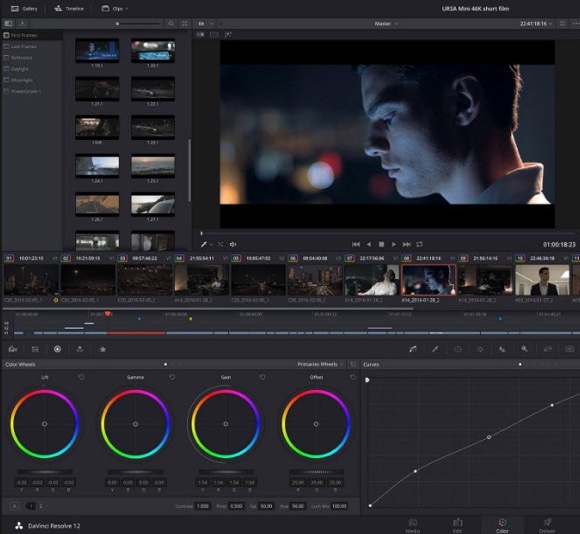Toggle the audio mute speaker icon
The image size is (580, 534).
click(233, 244)
